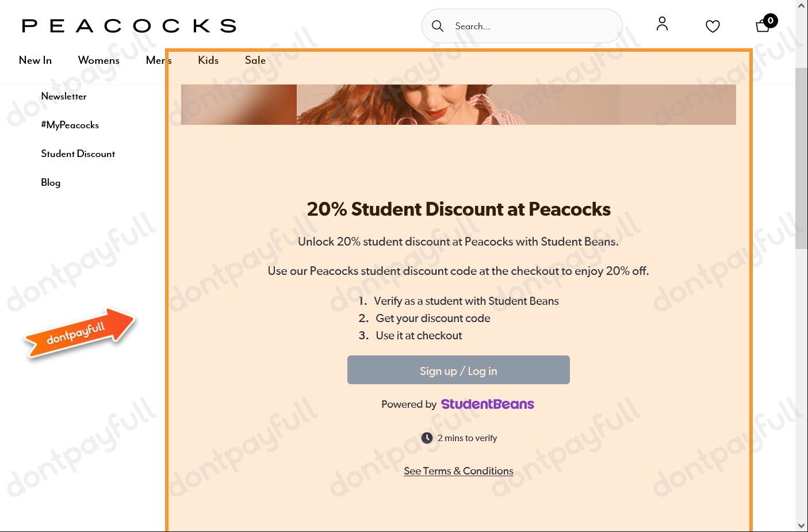Open the shopping bag icon
Screen dimensions: 808x532
coord(763,26)
